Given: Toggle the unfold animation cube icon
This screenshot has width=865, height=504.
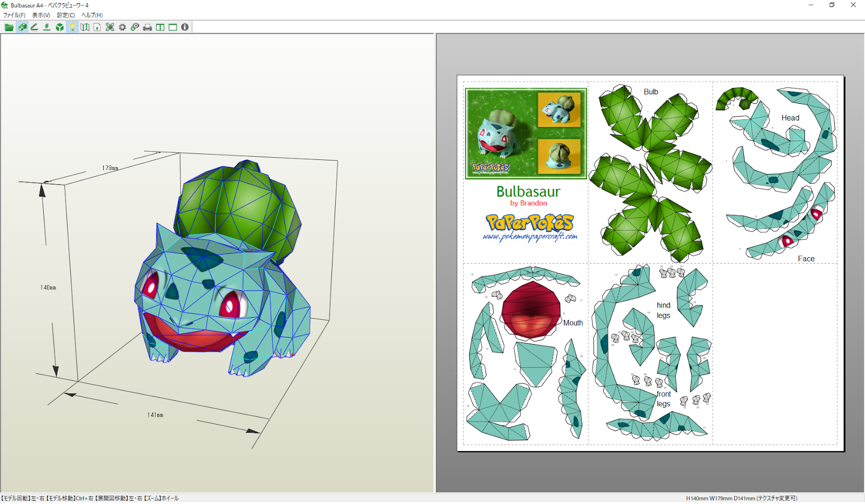Looking at the screenshot, I should click(x=22, y=27).
